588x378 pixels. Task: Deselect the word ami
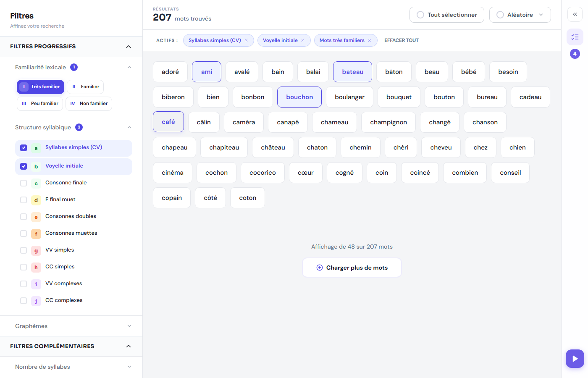pos(207,72)
